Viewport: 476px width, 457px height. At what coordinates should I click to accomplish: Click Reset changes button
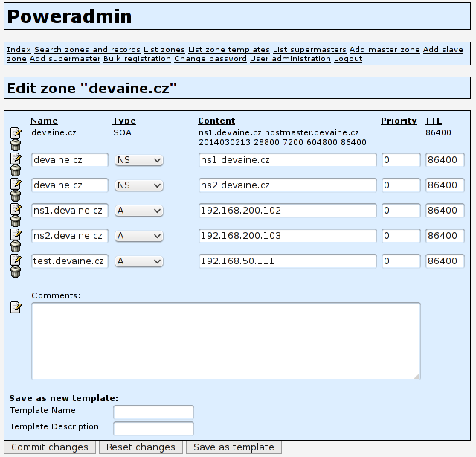pos(141,447)
